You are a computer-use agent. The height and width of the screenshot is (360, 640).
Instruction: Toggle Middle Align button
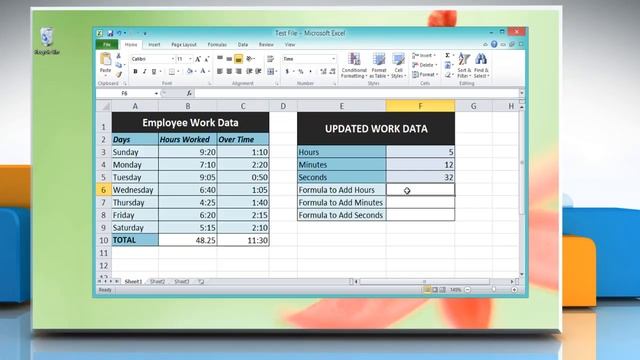tap(229, 59)
